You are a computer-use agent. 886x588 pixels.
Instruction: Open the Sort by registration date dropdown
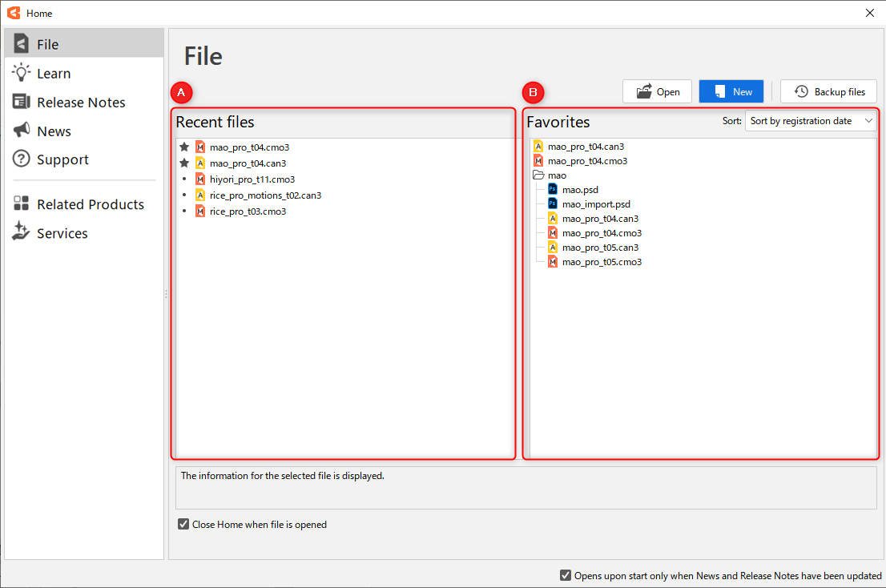point(811,121)
